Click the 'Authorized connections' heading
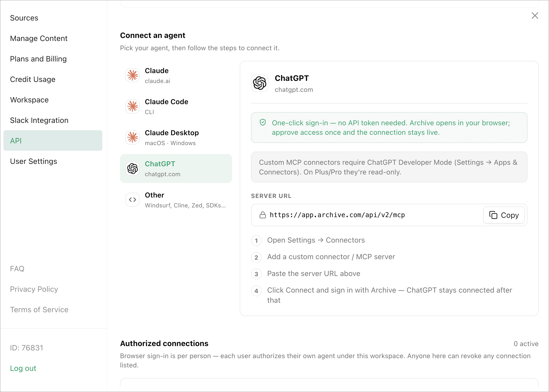The image size is (549, 392). (164, 343)
